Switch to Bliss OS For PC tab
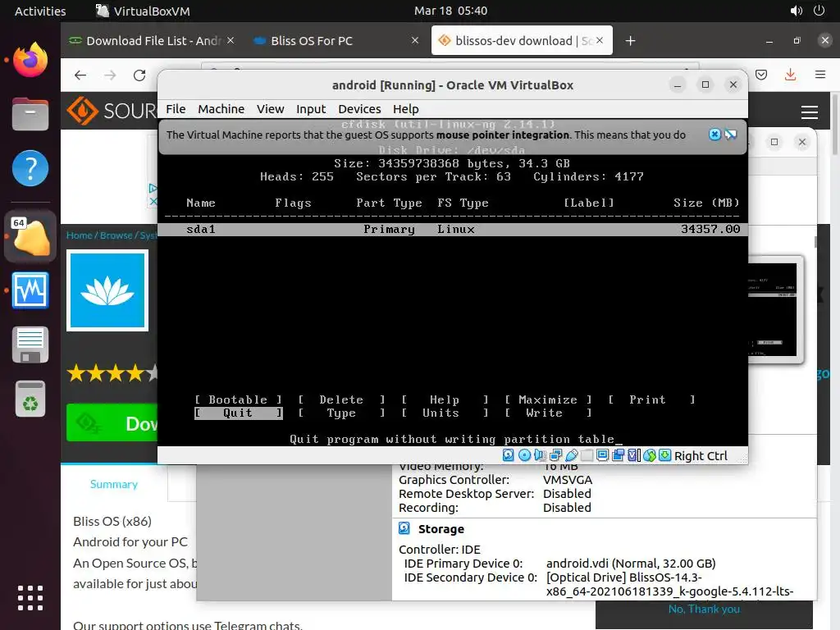This screenshot has width=840, height=630. click(x=335, y=41)
